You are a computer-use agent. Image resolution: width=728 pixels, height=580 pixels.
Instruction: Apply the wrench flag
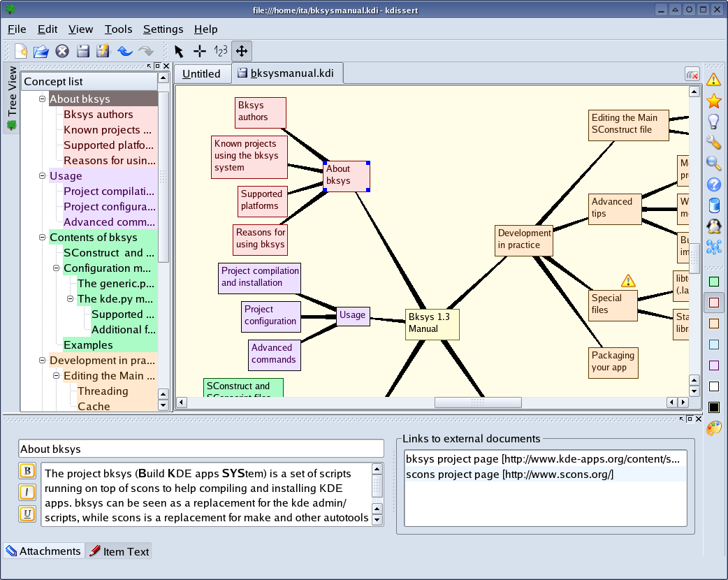(x=713, y=142)
